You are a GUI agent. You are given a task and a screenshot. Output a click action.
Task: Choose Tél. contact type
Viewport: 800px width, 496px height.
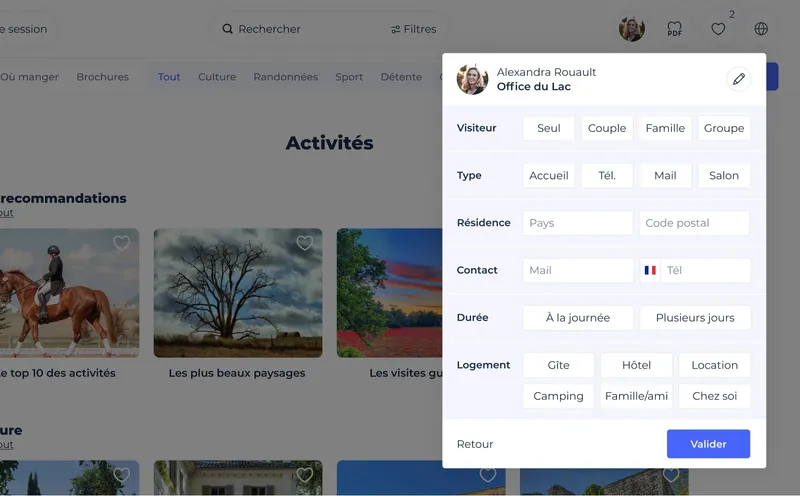point(607,176)
